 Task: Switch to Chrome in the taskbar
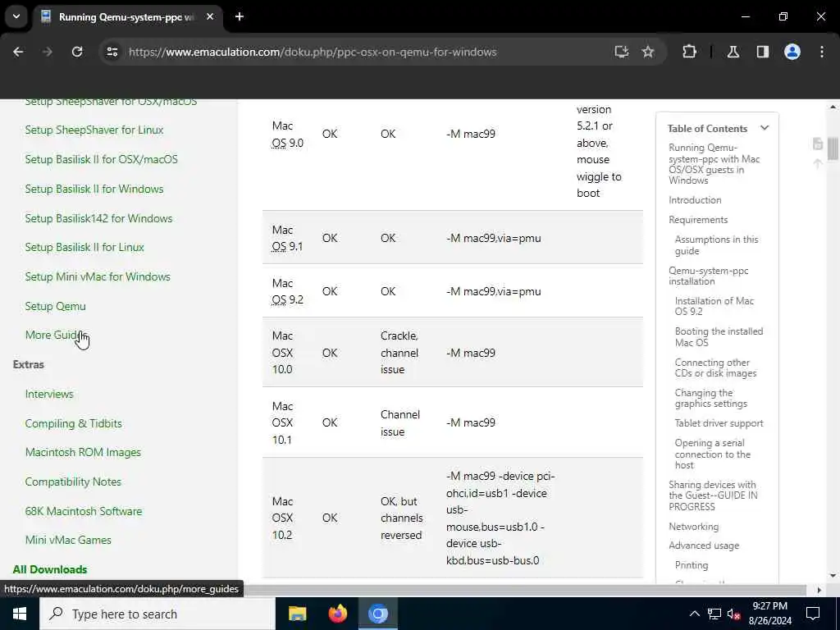[377, 614]
